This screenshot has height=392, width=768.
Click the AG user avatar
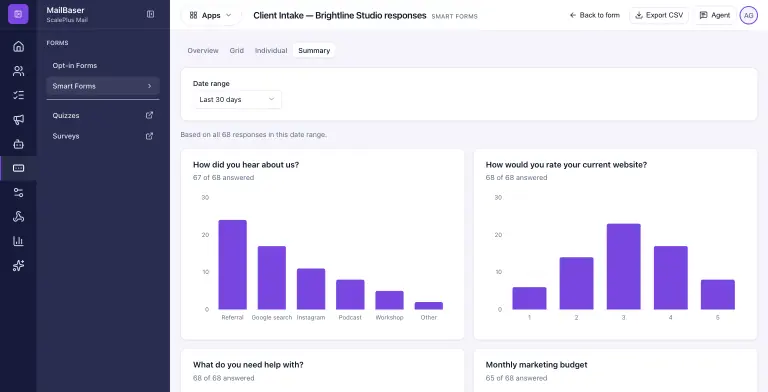[748, 15]
